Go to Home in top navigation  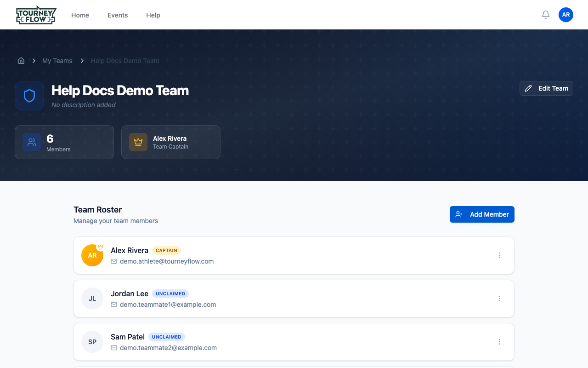click(x=80, y=15)
